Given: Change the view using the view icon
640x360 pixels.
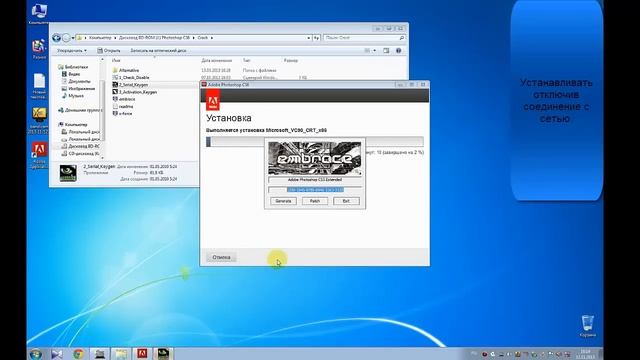Looking at the screenshot, I should click(367, 51).
